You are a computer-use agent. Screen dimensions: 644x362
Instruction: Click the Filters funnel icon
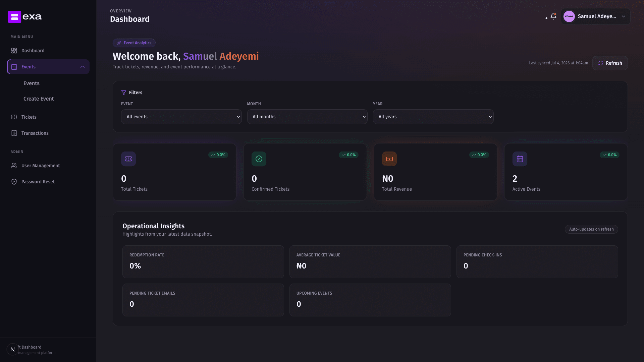pyautogui.click(x=124, y=93)
